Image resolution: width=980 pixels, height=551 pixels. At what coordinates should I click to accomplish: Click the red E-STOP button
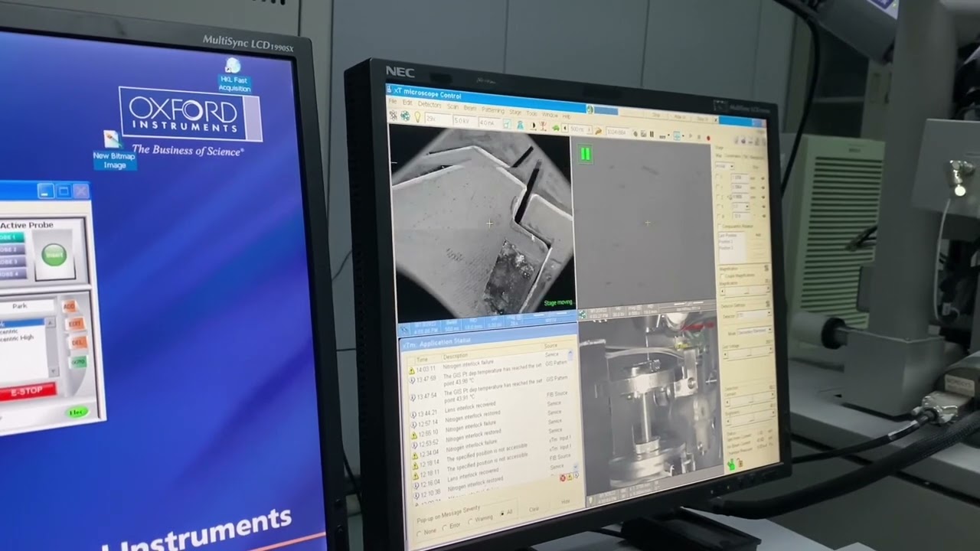tap(27, 392)
